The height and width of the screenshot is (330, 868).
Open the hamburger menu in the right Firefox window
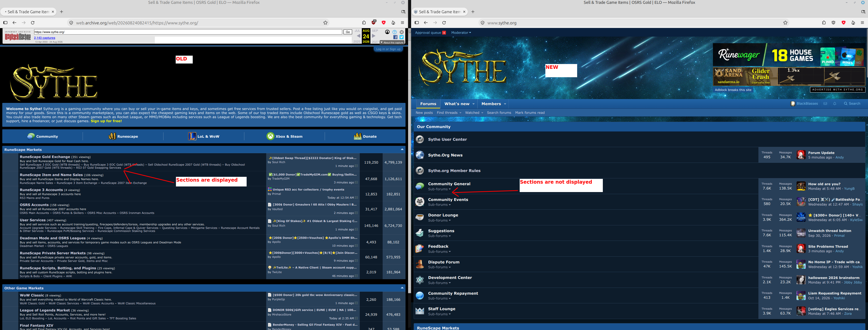pyautogui.click(x=862, y=23)
